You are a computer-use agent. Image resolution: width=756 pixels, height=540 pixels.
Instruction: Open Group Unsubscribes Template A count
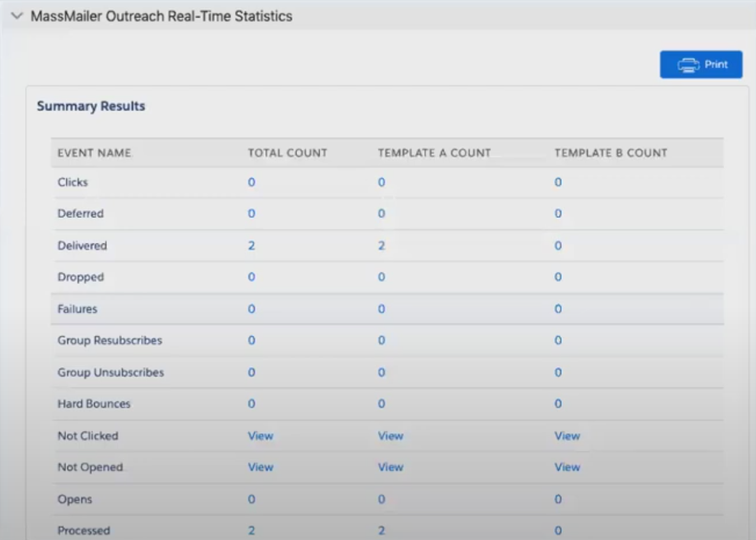click(381, 372)
